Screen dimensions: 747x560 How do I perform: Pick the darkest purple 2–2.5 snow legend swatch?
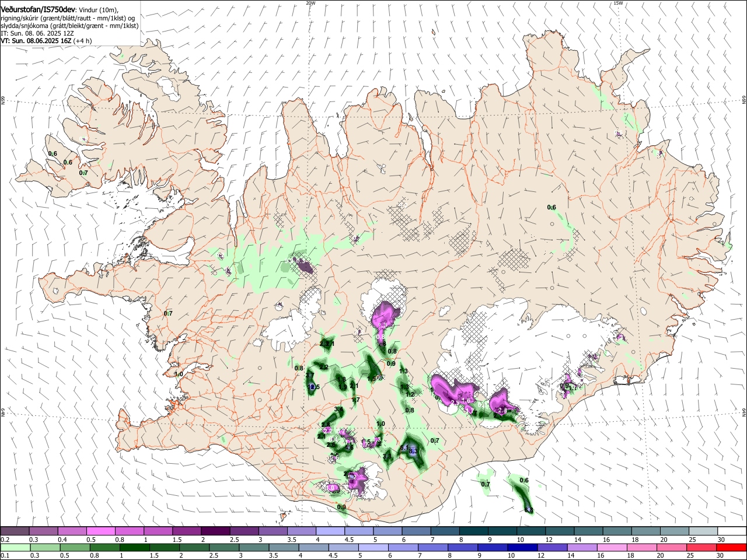pyautogui.click(x=215, y=531)
